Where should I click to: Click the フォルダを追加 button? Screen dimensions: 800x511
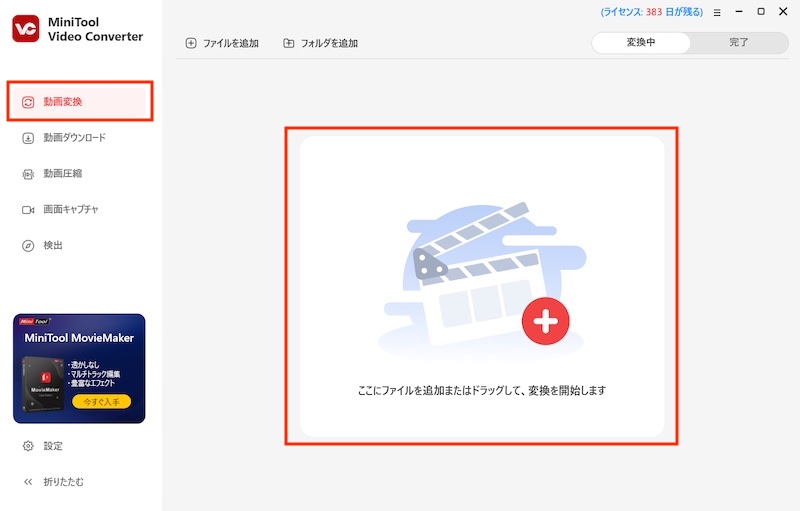click(x=320, y=44)
